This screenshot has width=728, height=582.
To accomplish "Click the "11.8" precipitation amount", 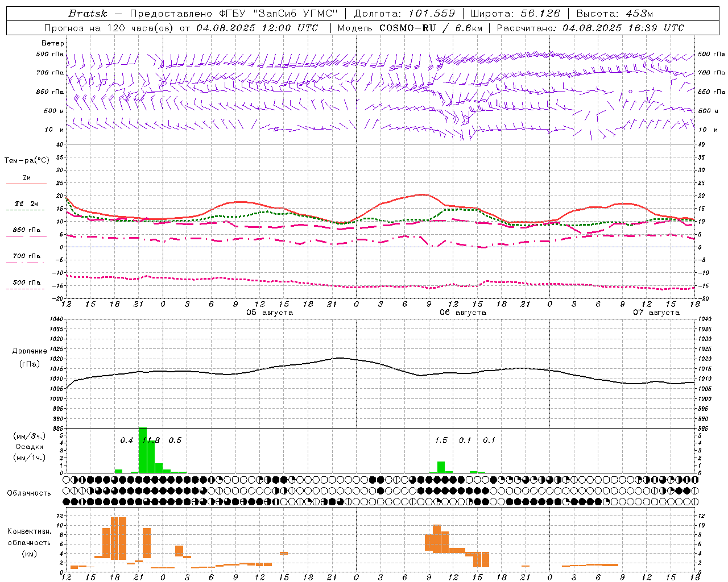I will point(151,440).
